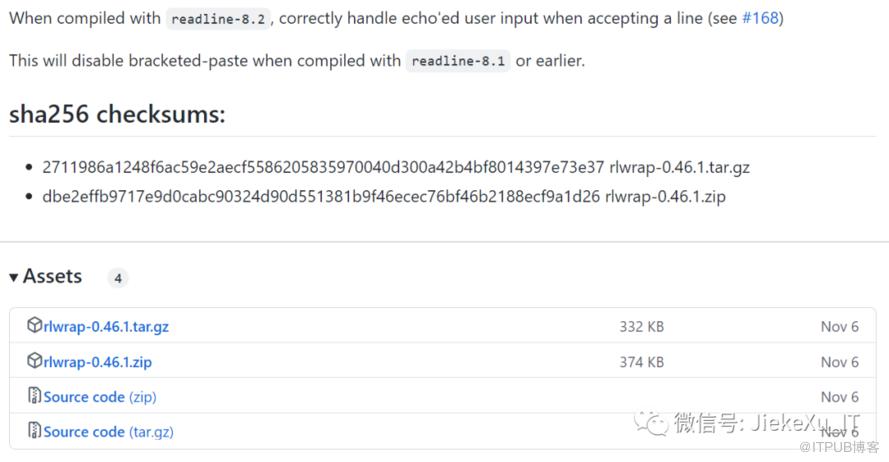889x462 pixels.
Task: Click the Nov 6 date on the rlwrap-0.46.1.tar.gz row
Action: point(839,326)
